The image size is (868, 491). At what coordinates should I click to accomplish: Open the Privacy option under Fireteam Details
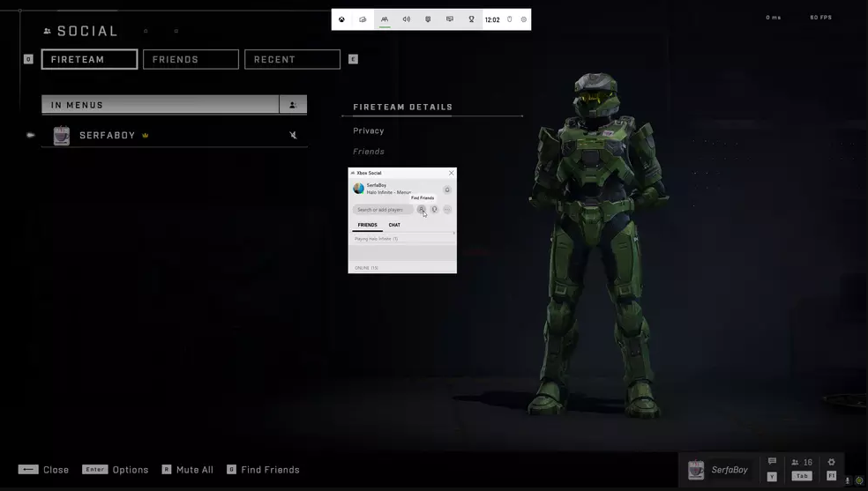tap(369, 130)
